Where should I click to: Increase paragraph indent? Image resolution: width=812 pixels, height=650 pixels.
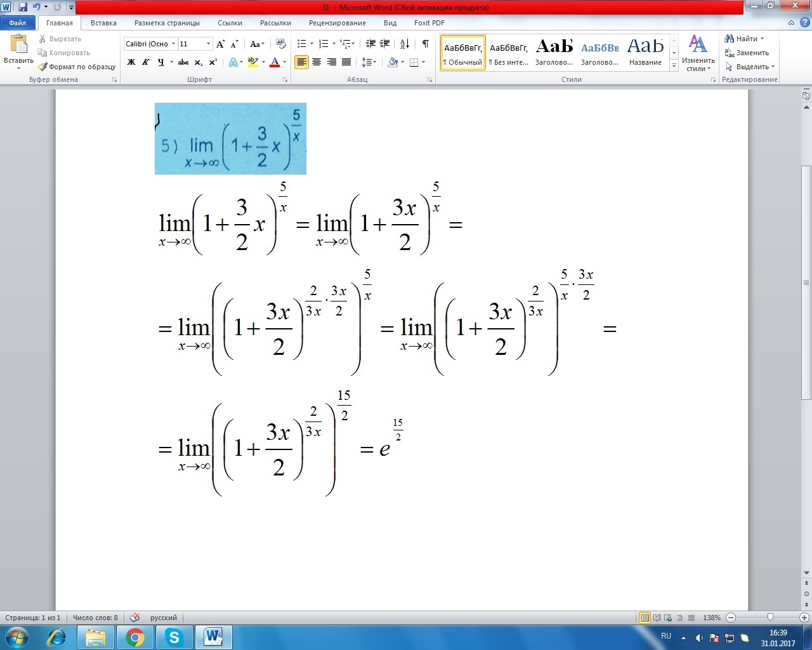[x=385, y=44]
